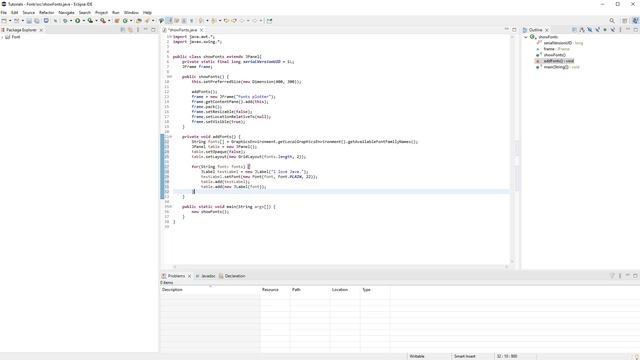Collapse the main method fold marker
The width and height of the screenshot is (640, 360).
(x=171, y=207)
